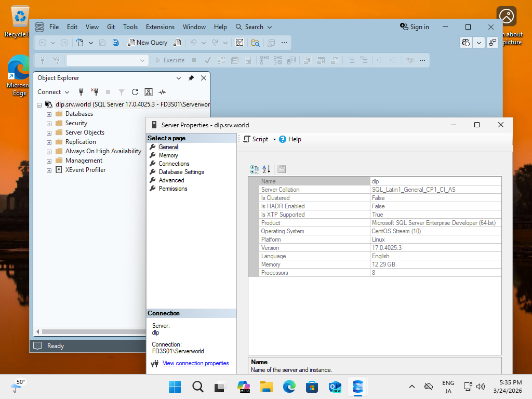
Task: Click the Categorized view icon in properties grid
Action: point(254,169)
